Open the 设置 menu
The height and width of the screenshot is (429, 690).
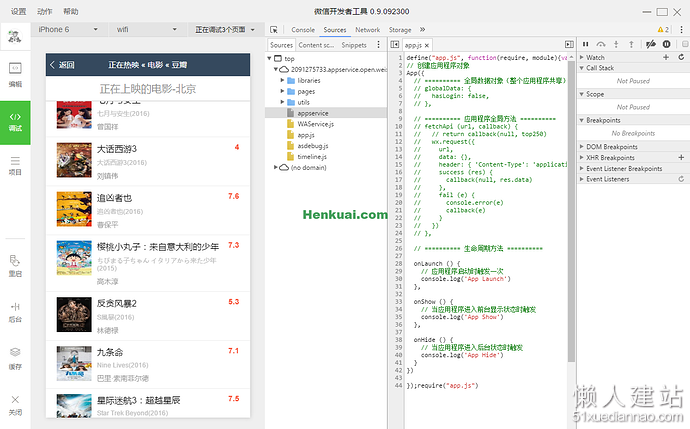point(18,11)
